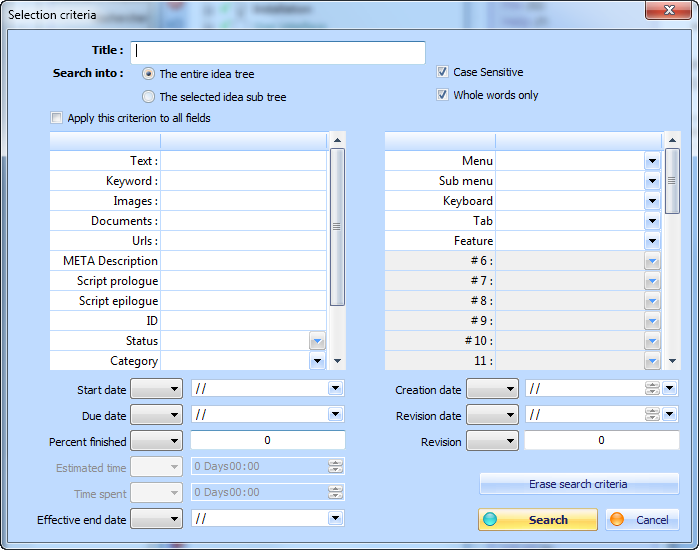Open the #9 row dropdown arrow
This screenshot has width=699, height=550.
[652, 321]
